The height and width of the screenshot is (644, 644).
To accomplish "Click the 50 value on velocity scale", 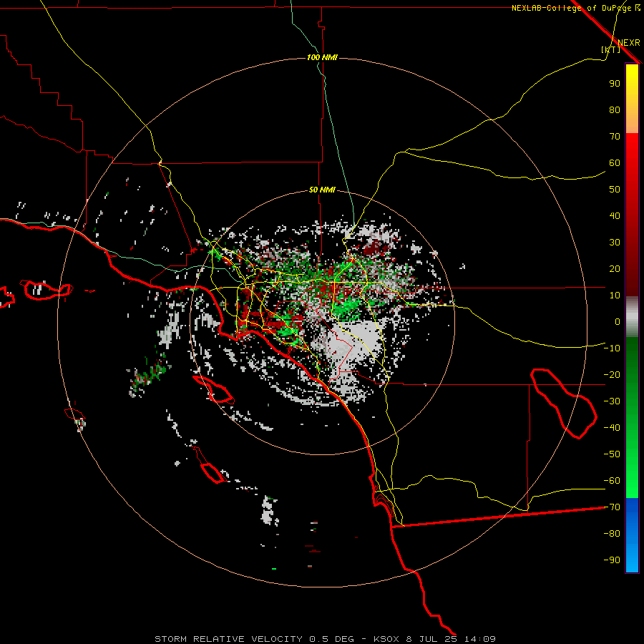I will (615, 190).
